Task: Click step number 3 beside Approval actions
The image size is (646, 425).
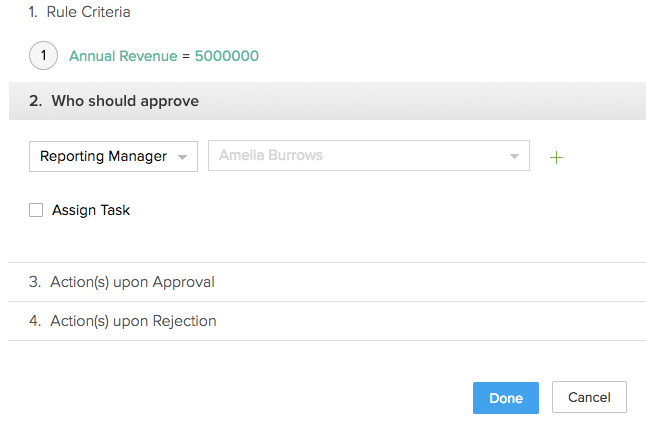Action: coord(35,282)
